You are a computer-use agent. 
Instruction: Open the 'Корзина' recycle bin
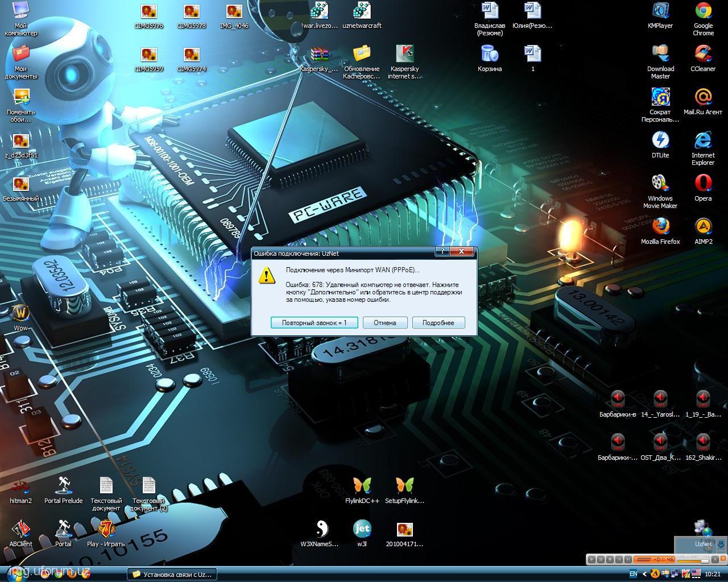tap(490, 59)
